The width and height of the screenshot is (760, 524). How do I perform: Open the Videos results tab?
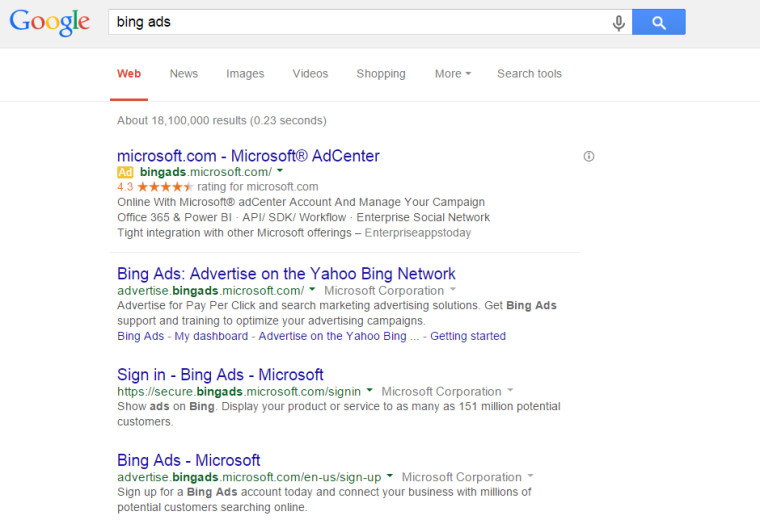pos(310,74)
